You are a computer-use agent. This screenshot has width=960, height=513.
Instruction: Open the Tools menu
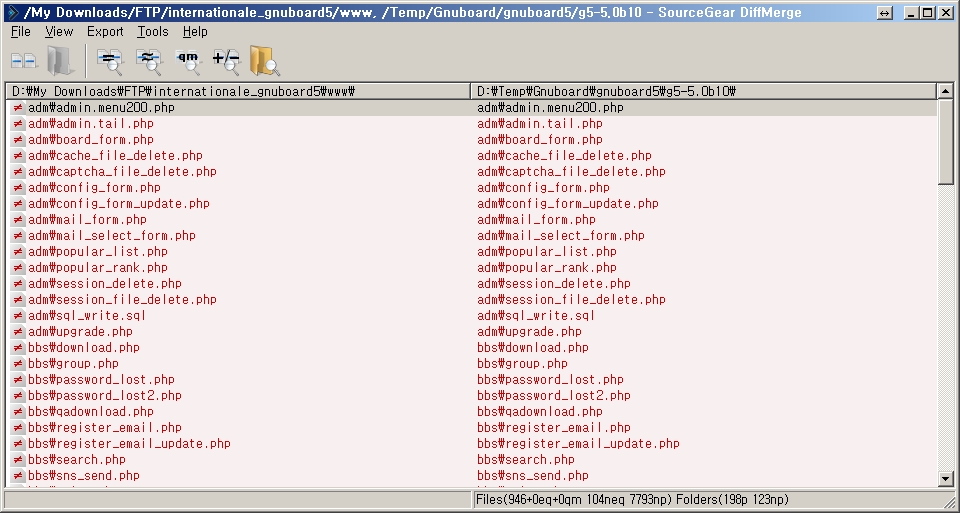pos(153,32)
